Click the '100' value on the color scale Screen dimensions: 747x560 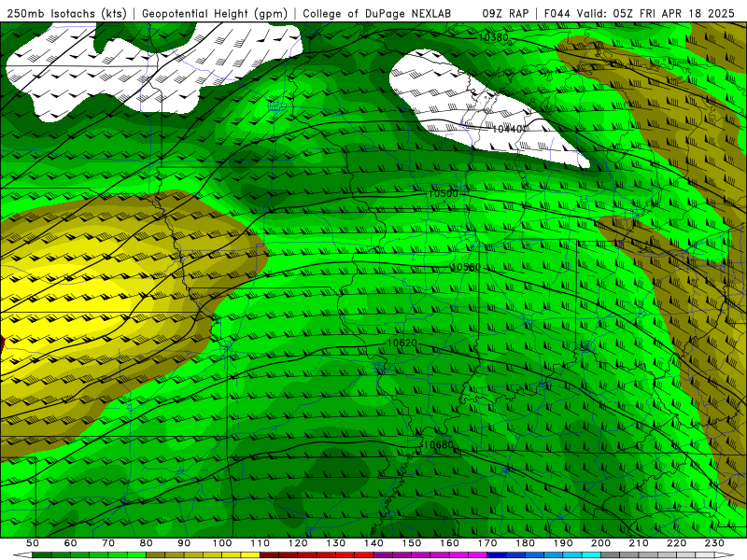click(x=222, y=543)
